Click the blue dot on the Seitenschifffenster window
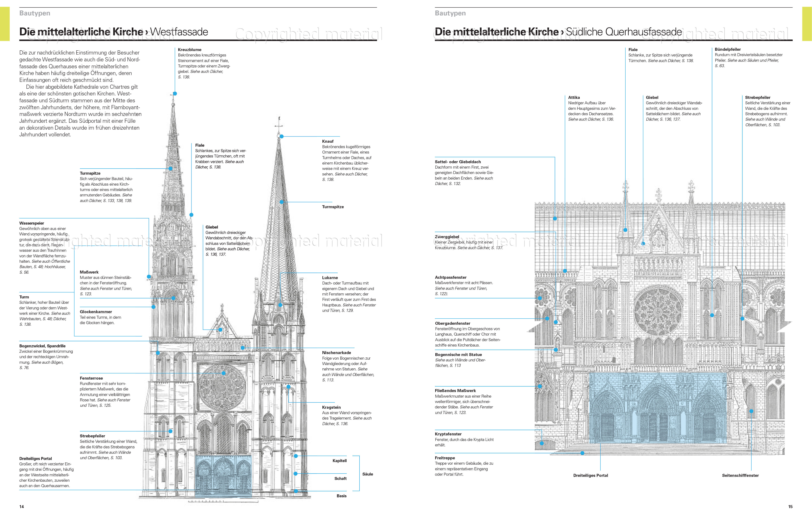 tap(751, 411)
